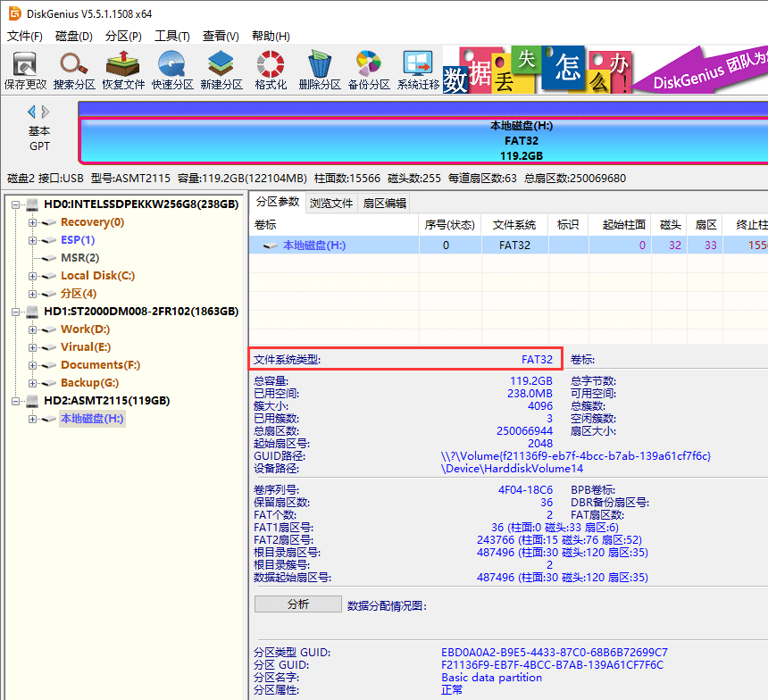Select 本地磁盘(H:) in the disk tree

pos(92,419)
